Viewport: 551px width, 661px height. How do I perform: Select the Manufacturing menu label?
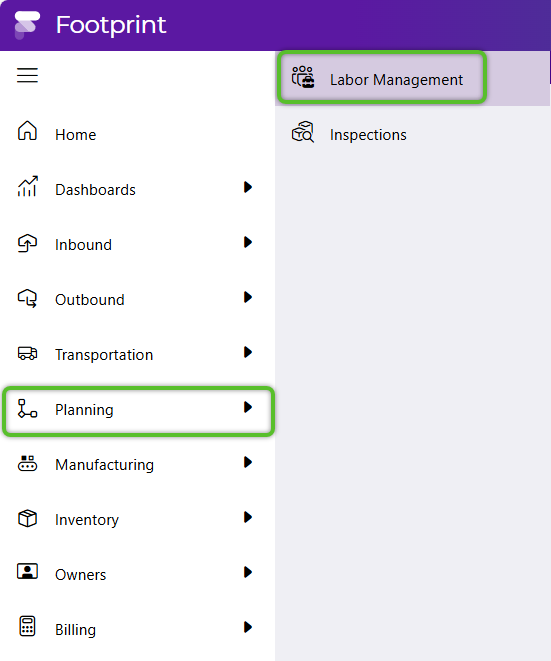[x=105, y=465]
